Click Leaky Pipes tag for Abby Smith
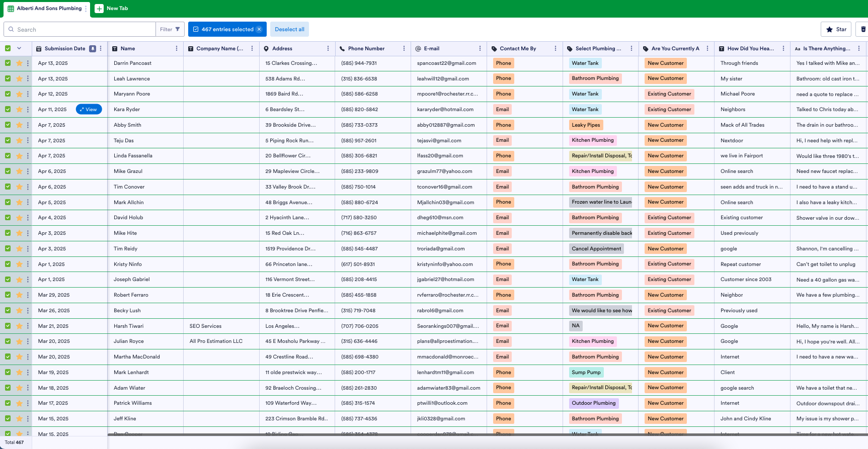This screenshot has height=449, width=868. click(x=586, y=125)
